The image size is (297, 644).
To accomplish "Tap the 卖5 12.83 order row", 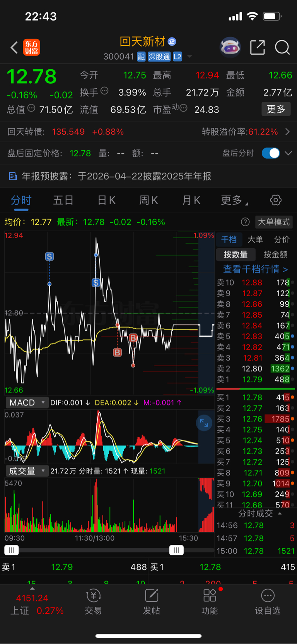I will click(x=255, y=337).
